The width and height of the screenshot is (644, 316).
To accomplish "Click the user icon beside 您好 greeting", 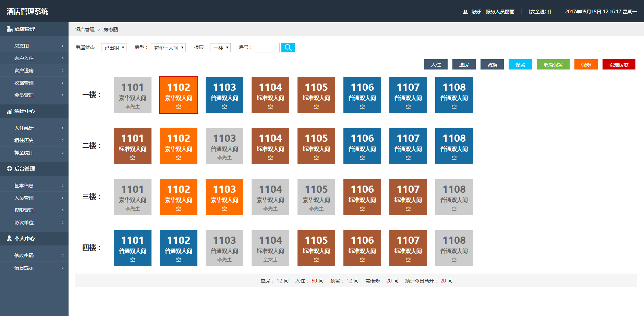I will point(465,12).
